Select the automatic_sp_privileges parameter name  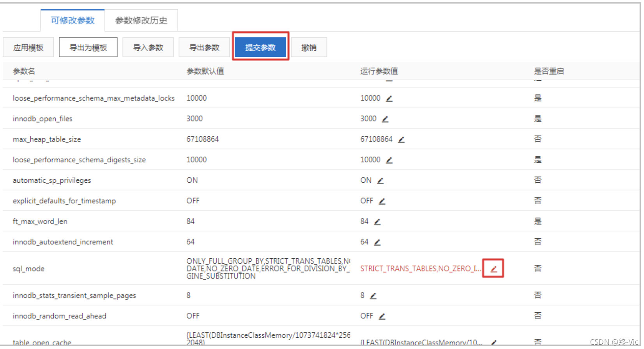pyautogui.click(x=52, y=180)
